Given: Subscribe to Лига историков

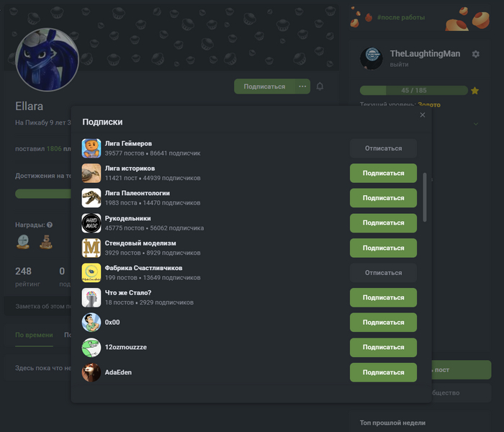Looking at the screenshot, I should (383, 174).
